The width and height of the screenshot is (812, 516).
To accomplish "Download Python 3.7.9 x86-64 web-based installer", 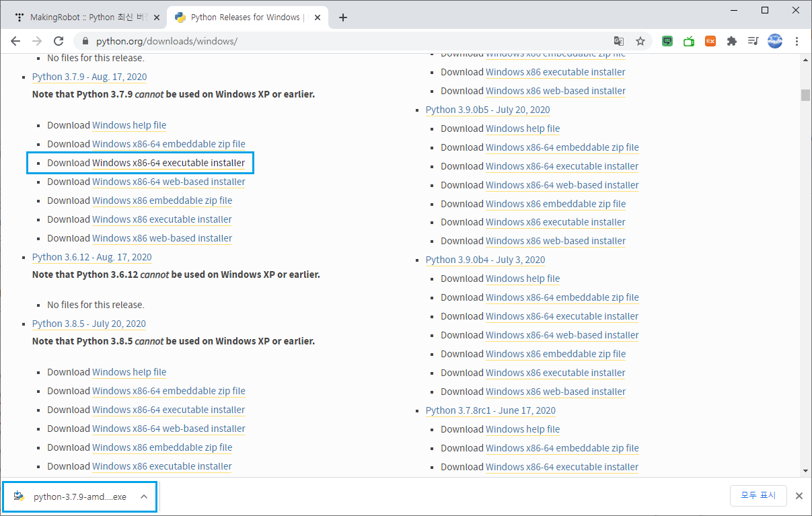I will pyautogui.click(x=169, y=182).
